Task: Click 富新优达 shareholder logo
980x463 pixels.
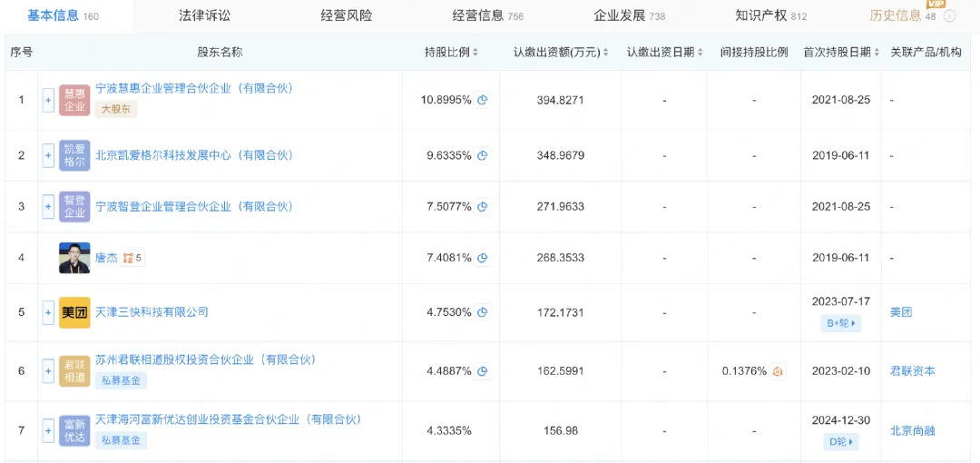Action: click(x=74, y=430)
